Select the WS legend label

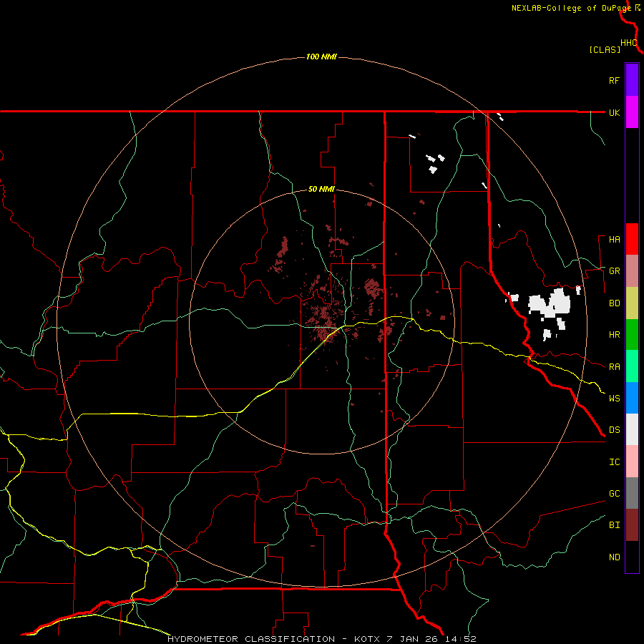pos(614,399)
